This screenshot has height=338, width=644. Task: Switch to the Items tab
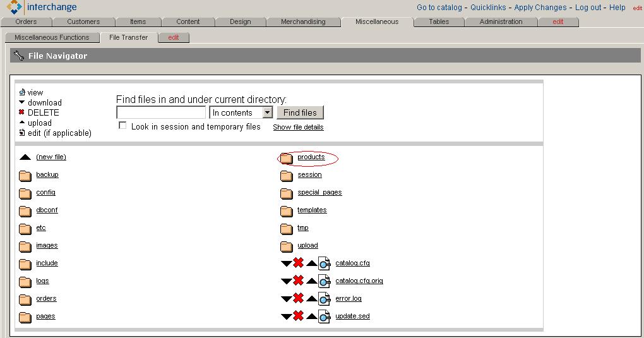pyautogui.click(x=138, y=21)
